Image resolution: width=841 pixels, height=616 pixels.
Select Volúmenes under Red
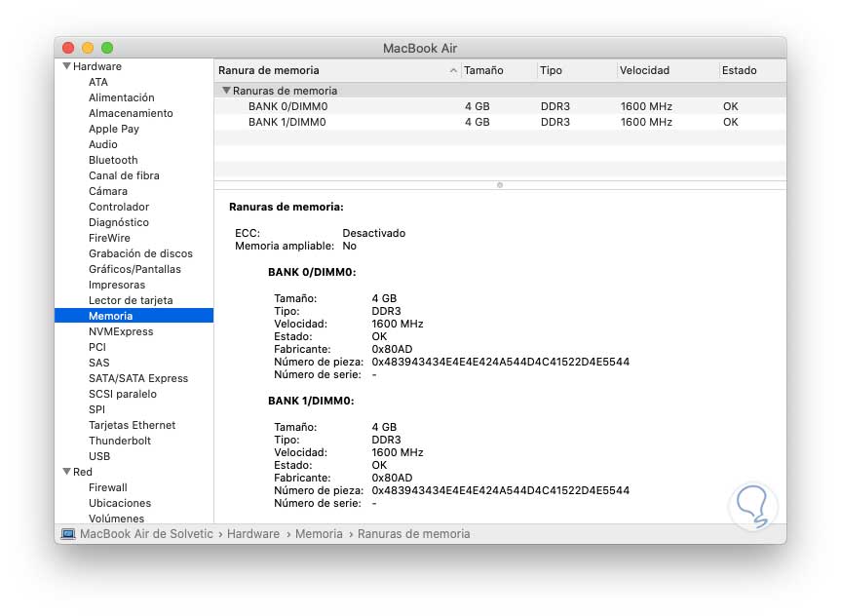pos(116,519)
